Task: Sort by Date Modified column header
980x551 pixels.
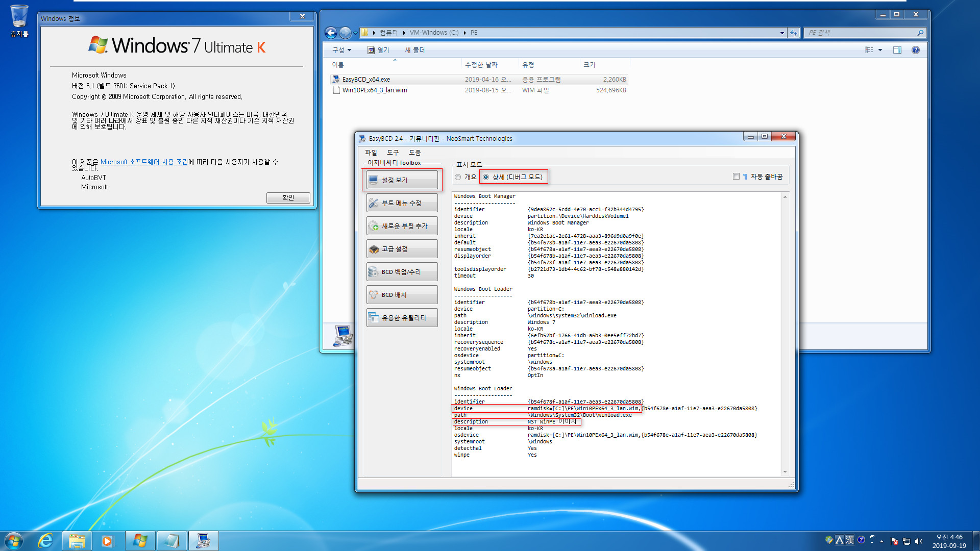Action: [x=490, y=65]
